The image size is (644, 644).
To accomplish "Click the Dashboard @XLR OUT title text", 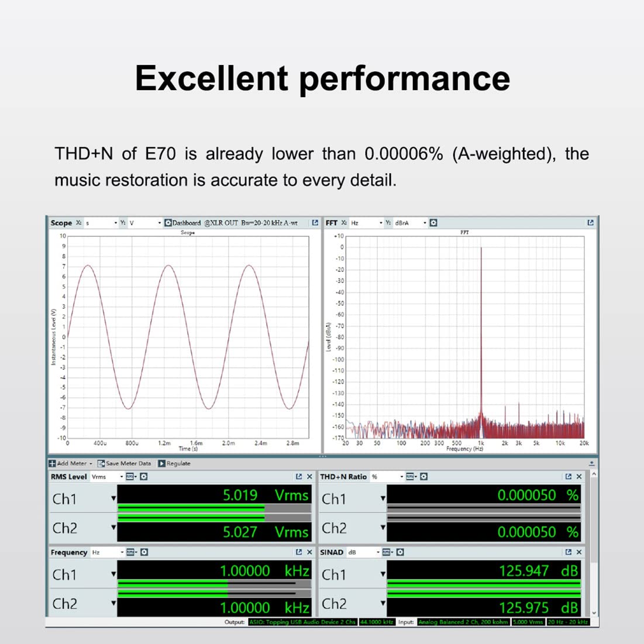I will (x=235, y=223).
